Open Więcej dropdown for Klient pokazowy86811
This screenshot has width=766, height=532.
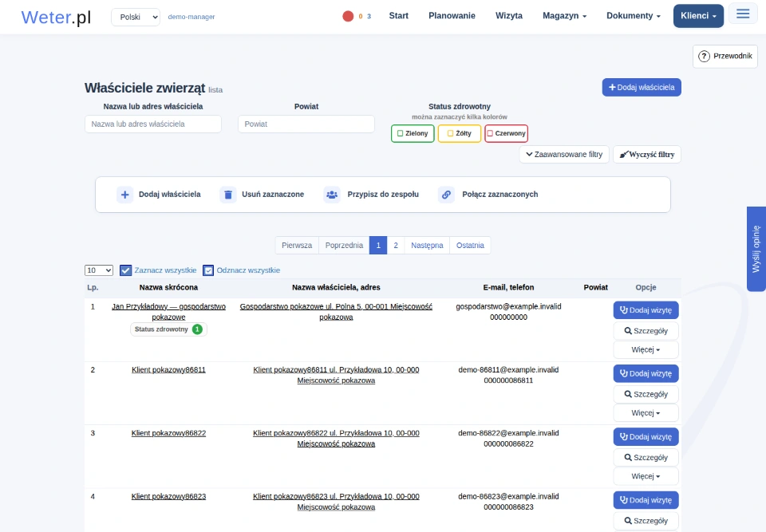pos(646,413)
